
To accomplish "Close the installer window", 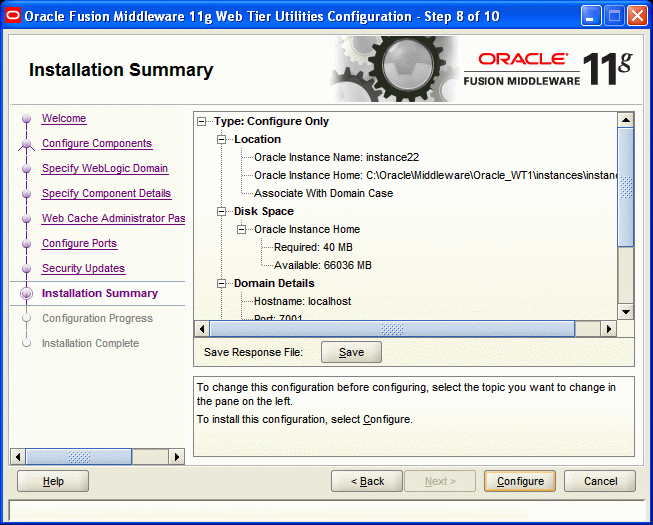I will tap(638, 17).
